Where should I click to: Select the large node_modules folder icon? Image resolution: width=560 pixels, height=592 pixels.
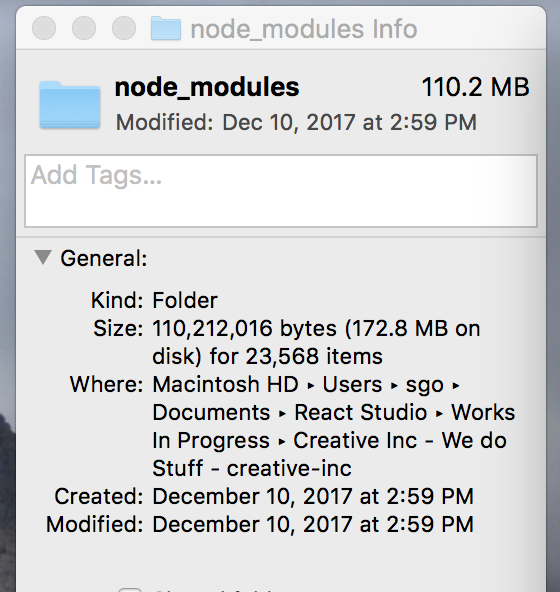[70, 105]
